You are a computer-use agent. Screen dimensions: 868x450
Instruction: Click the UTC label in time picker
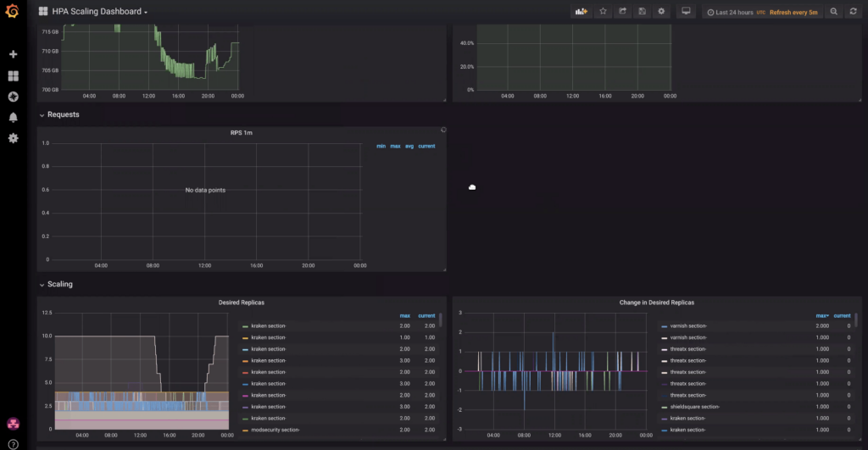pos(761,12)
